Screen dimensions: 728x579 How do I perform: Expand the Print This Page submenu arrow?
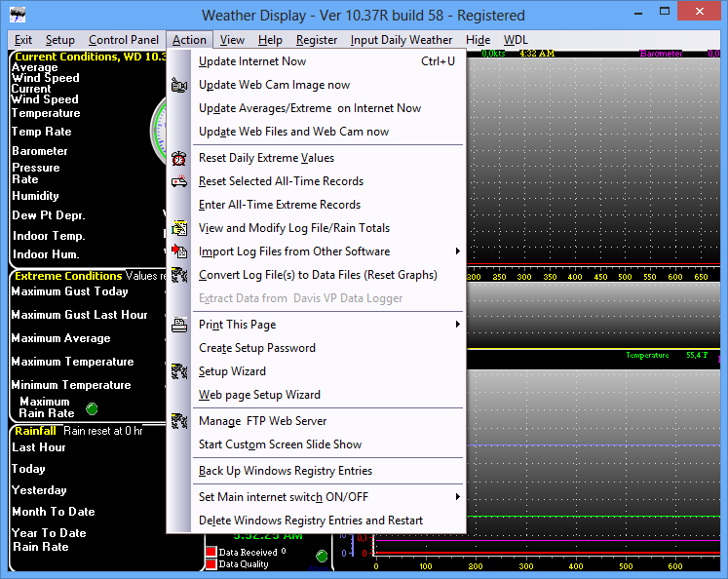[x=458, y=324]
